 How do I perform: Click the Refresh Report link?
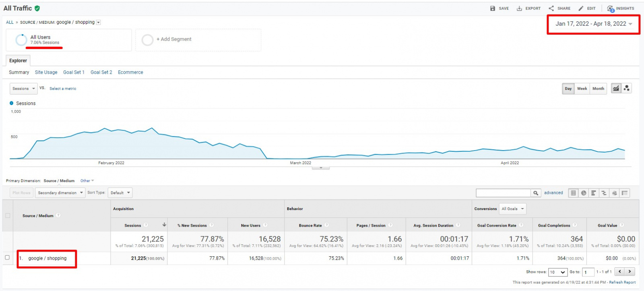pyautogui.click(x=622, y=283)
